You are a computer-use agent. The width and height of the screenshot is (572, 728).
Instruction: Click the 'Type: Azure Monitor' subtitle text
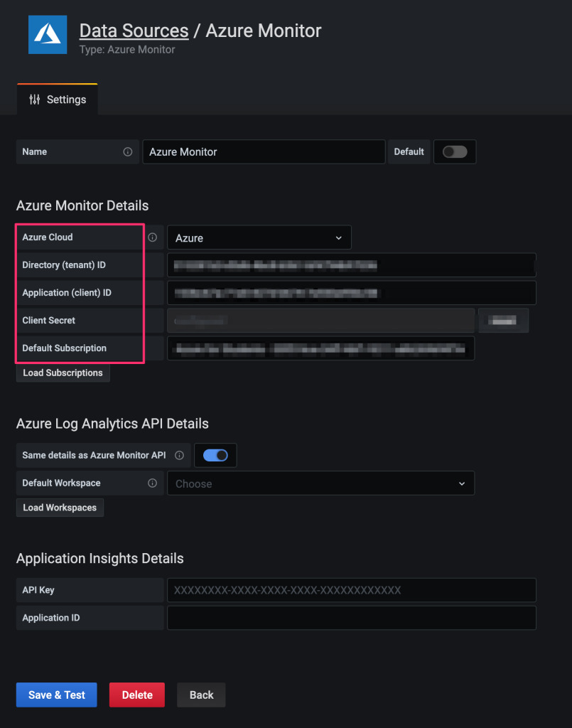click(x=127, y=50)
